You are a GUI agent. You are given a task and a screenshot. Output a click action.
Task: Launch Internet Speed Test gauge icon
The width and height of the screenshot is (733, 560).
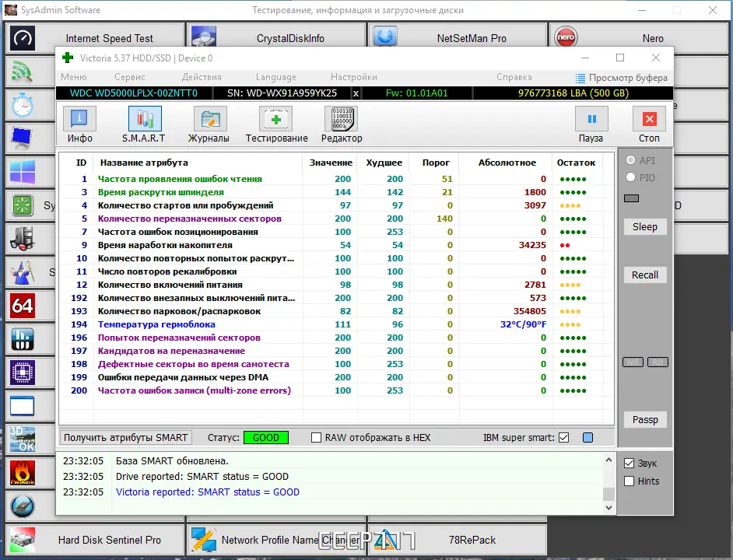[x=22, y=38]
